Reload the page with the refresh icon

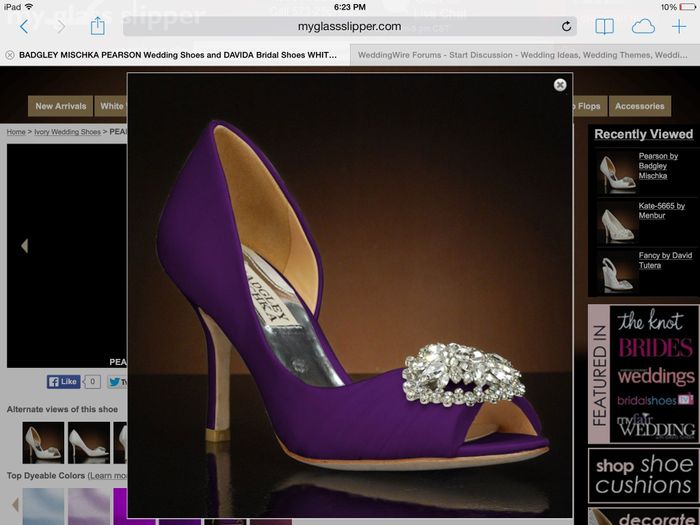[566, 27]
